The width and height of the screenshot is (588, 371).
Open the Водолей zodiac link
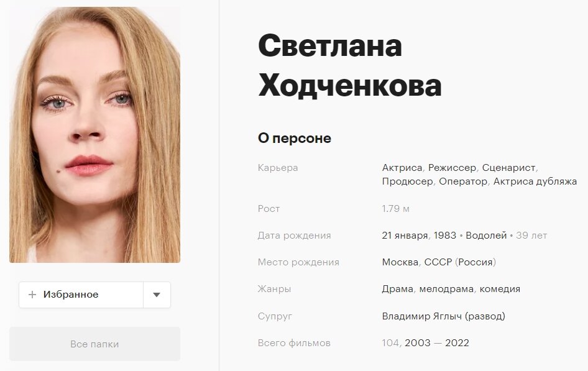tap(486, 236)
